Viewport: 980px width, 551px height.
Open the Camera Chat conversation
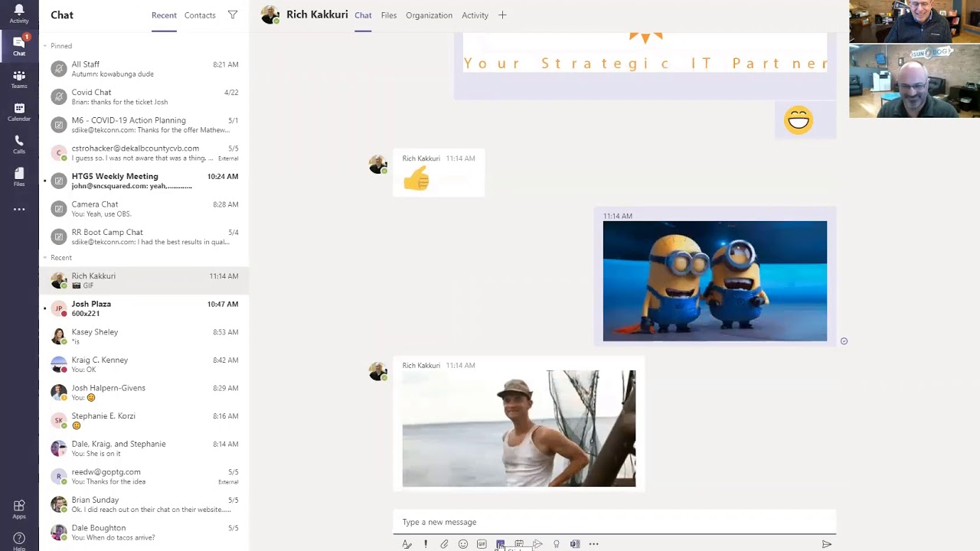coord(144,209)
